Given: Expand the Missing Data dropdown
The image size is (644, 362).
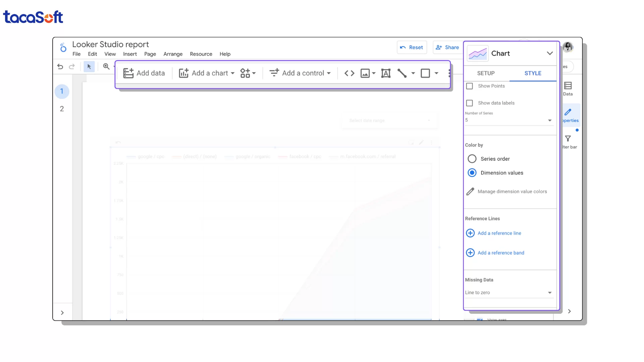Looking at the screenshot, I should click(x=549, y=292).
